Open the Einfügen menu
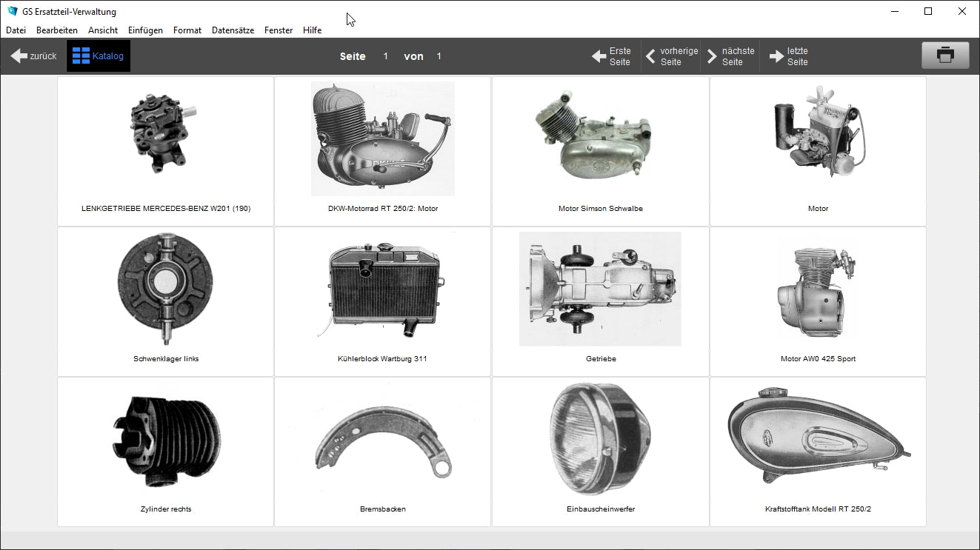 145,30
